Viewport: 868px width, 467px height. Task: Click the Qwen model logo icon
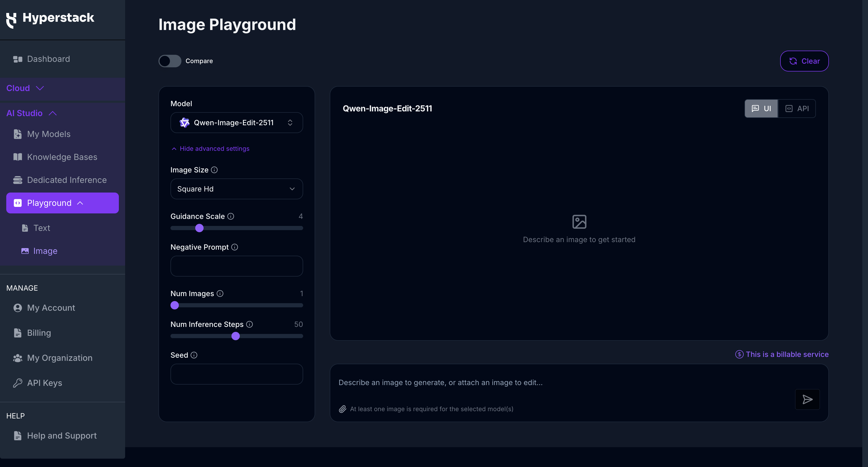185,123
